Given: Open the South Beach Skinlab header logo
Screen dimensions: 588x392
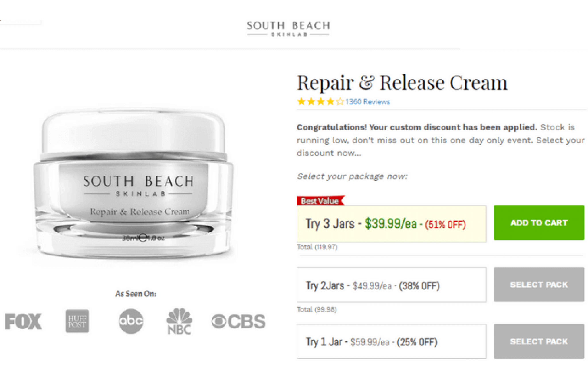Looking at the screenshot, I should tap(288, 28).
